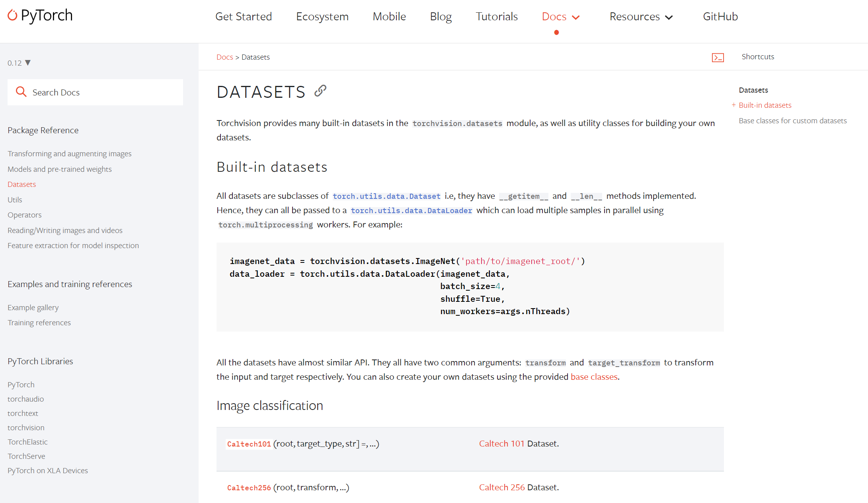The image size is (868, 503).
Task: Open Reading/Writing images and videos
Action: 65,230
